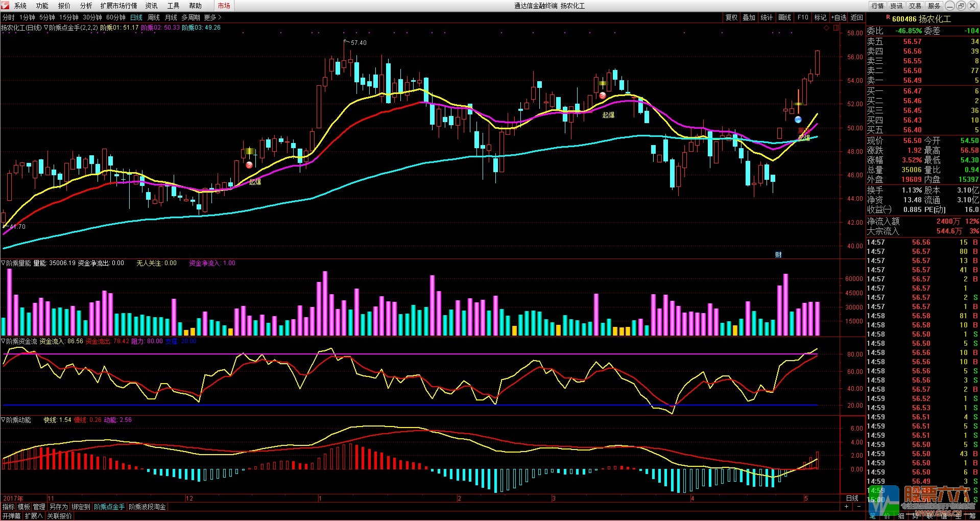Expand the 阶乘资金流 indicator panel menu
The height and width of the screenshot is (521, 980).
pyautogui.click(x=4, y=341)
